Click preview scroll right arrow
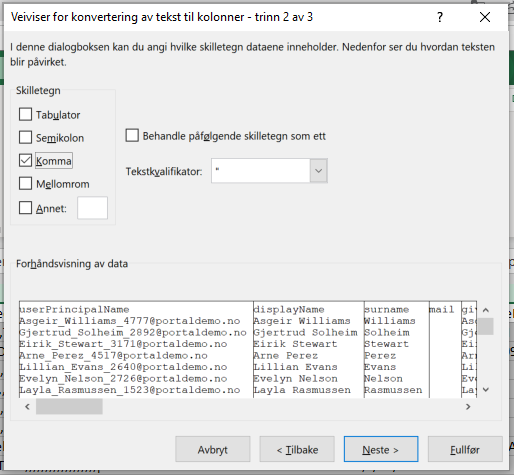514x475 pixels. coord(468,407)
